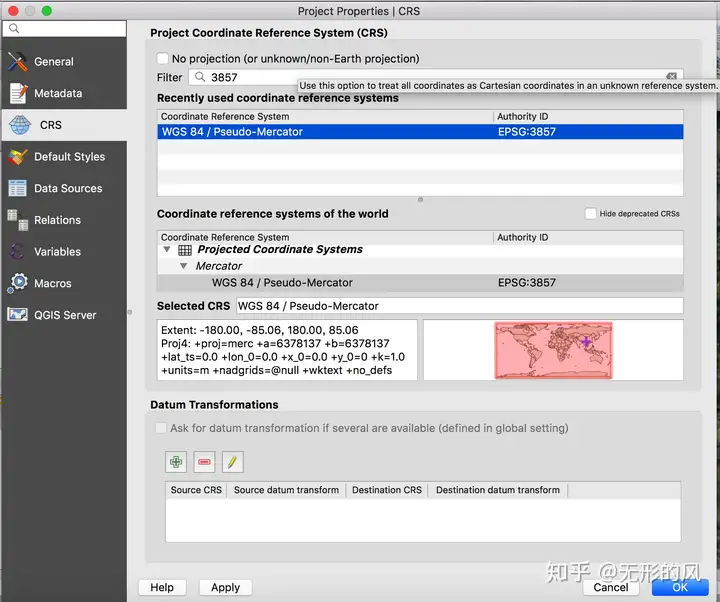Viewport: 720px width, 602px height.
Task: Click the Proj4 extent text box
Action: click(x=287, y=350)
